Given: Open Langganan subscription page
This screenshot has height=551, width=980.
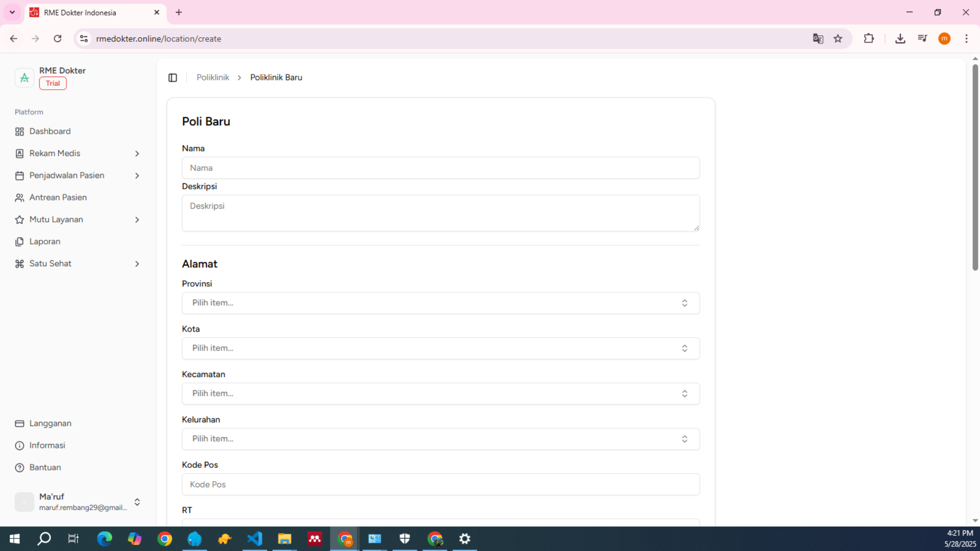Looking at the screenshot, I should 50,423.
